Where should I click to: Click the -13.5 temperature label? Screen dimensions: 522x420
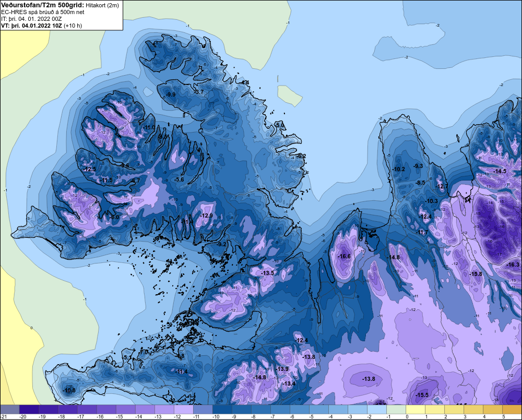click(x=267, y=273)
